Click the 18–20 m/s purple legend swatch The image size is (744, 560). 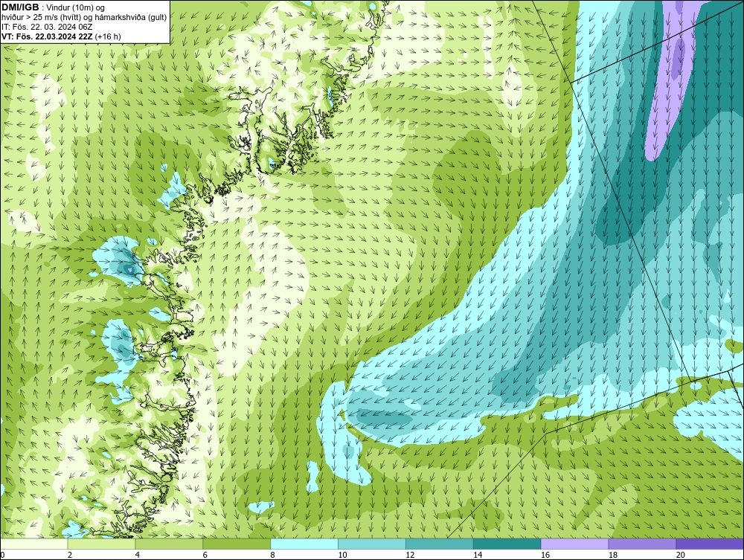(642, 544)
